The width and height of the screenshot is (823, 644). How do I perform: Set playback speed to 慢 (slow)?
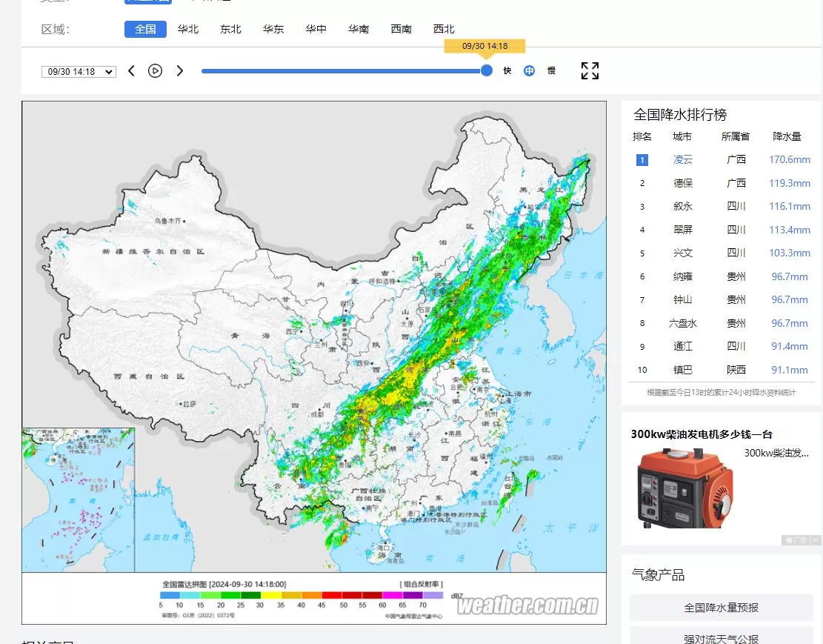pyautogui.click(x=551, y=71)
